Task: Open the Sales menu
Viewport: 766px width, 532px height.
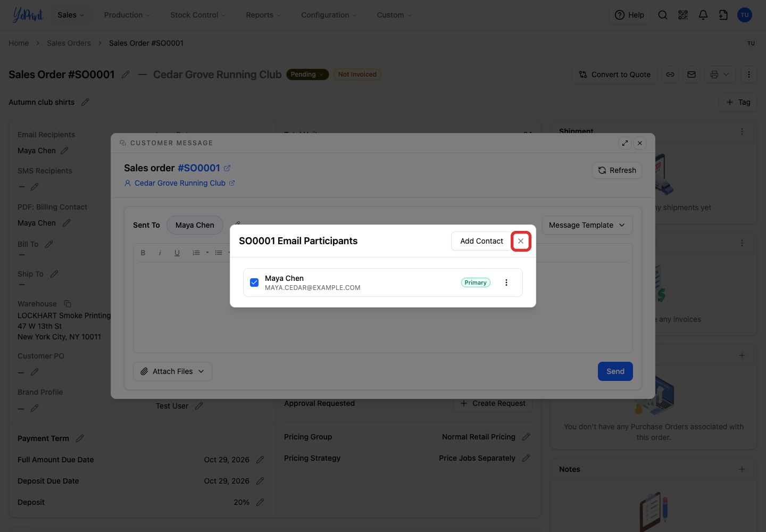Action: tap(71, 15)
